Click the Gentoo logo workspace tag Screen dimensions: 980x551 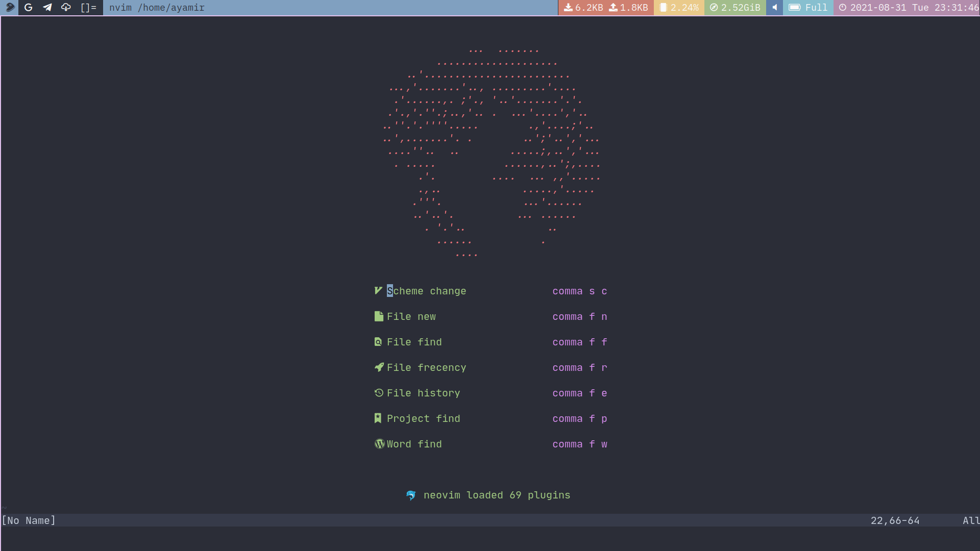point(10,7)
